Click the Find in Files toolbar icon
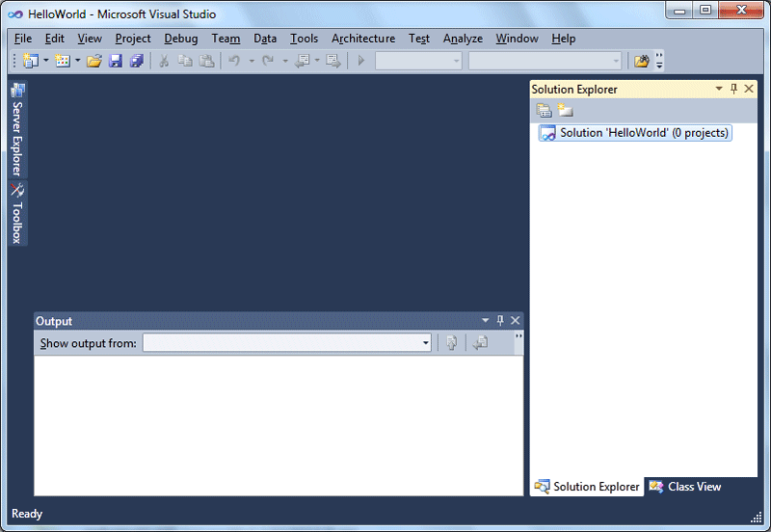 [641, 61]
